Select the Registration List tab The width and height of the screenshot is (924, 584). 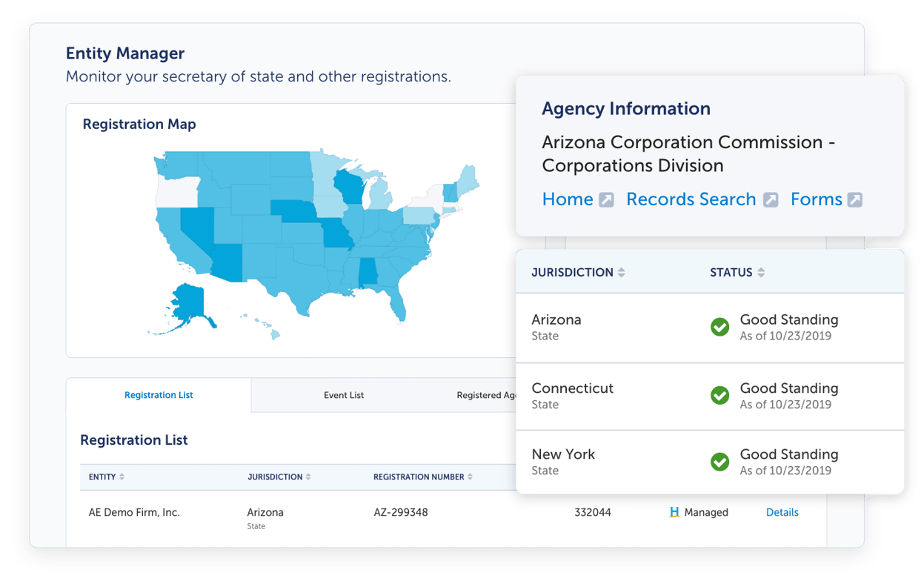159,395
